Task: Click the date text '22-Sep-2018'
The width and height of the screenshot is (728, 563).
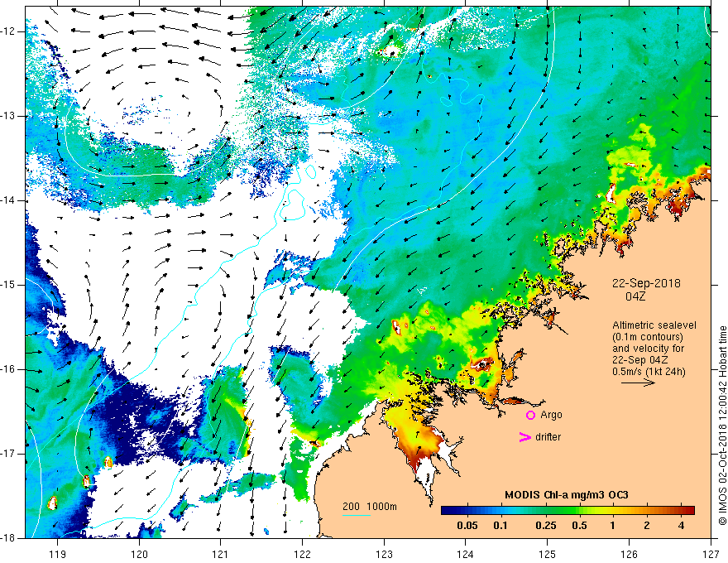Action: [x=646, y=283]
